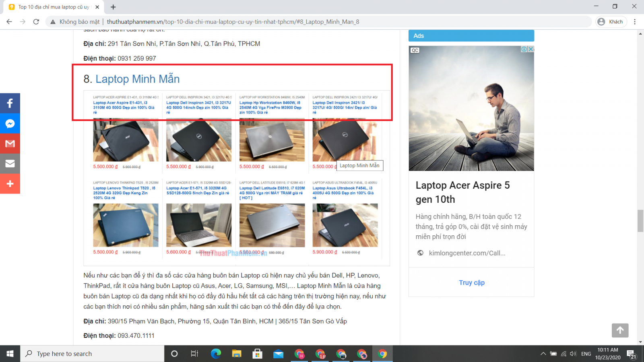This screenshot has height=362, width=644.
Task: Click phone number 0931 259 997 text
Action: click(x=137, y=58)
